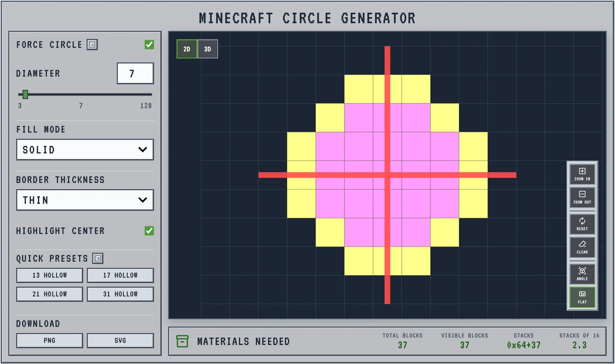
Task: Open the Fill Mode dropdown
Action: [x=85, y=150]
